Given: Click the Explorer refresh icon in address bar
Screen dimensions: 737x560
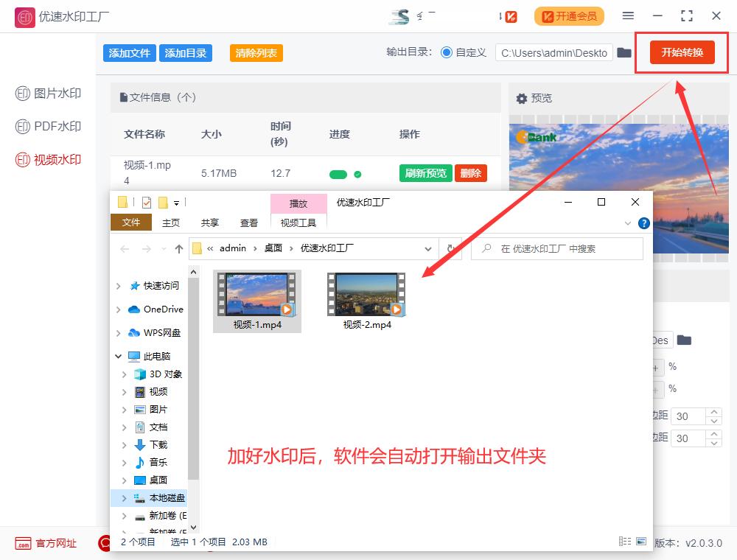Looking at the screenshot, I should tap(450, 248).
